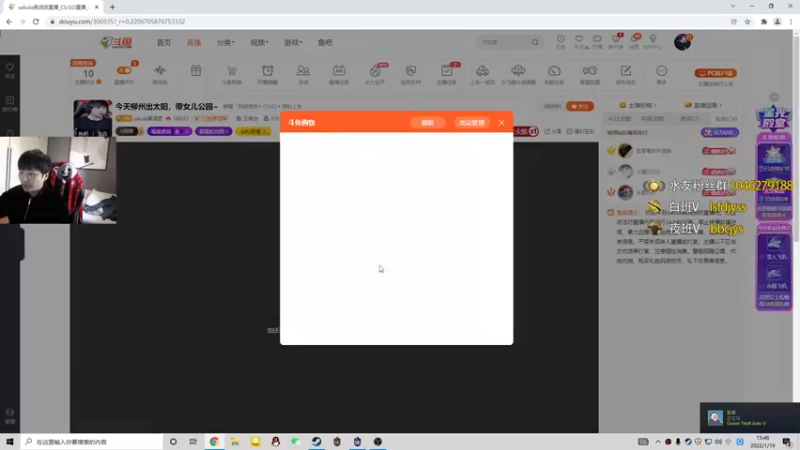
Task: Click the search magnifier icon
Action: pos(535,42)
